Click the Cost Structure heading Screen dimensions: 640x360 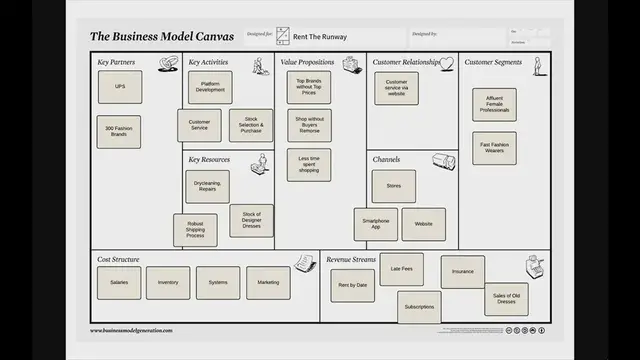(x=118, y=260)
